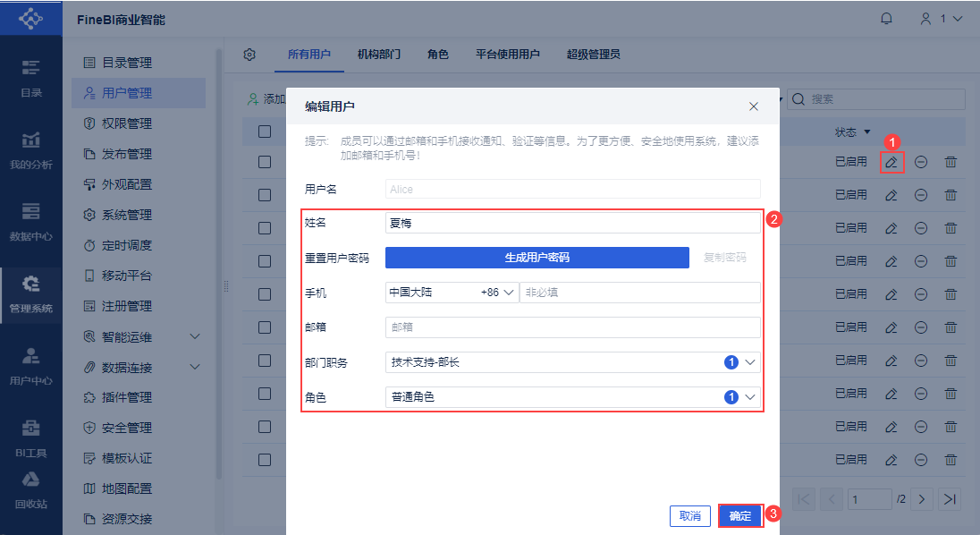Check the fifth user row checkbox
The width and height of the screenshot is (980, 535).
click(x=265, y=294)
